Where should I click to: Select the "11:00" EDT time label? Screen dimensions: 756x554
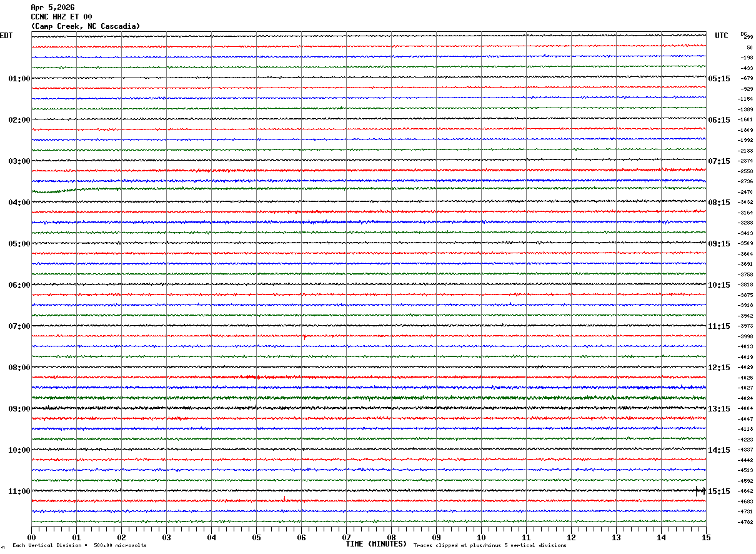click(19, 491)
